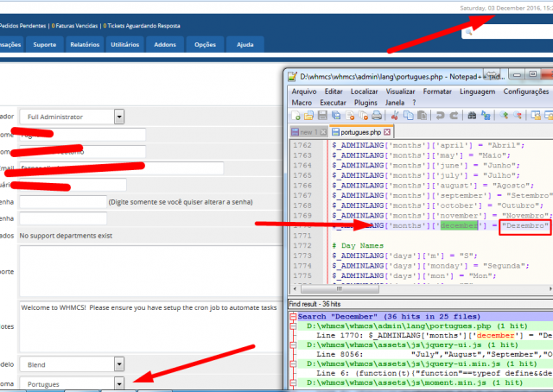Open the Executar menu
Viewport: 553px width, 392px height.
[333, 103]
